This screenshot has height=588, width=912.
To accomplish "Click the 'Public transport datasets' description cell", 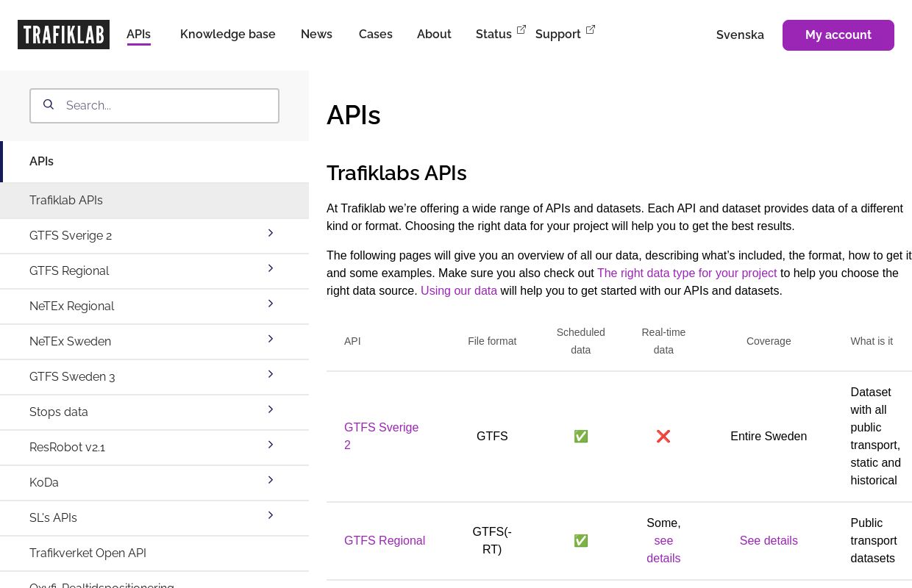I will tap(873, 541).
